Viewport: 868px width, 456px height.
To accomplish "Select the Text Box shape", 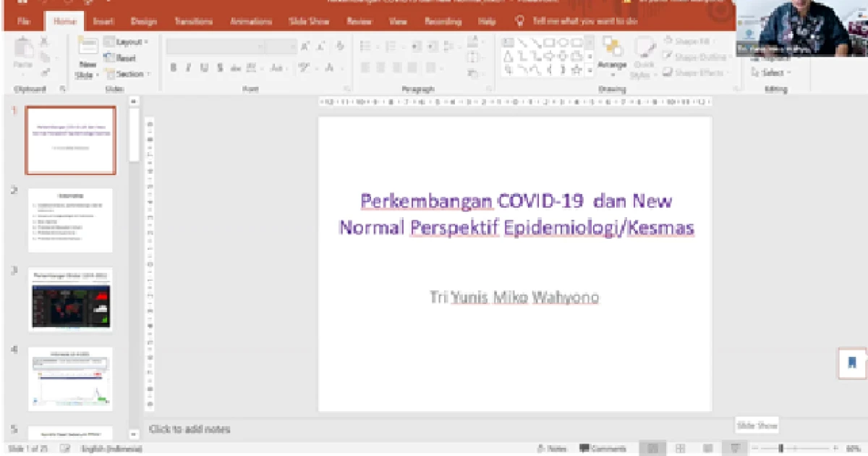I will pyautogui.click(x=509, y=42).
